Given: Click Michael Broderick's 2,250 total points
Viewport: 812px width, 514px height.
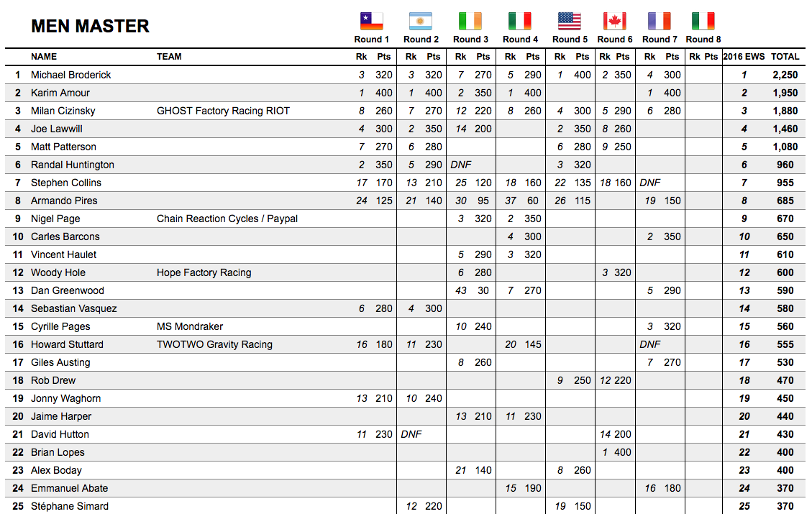Looking at the screenshot, I should click(x=785, y=75).
